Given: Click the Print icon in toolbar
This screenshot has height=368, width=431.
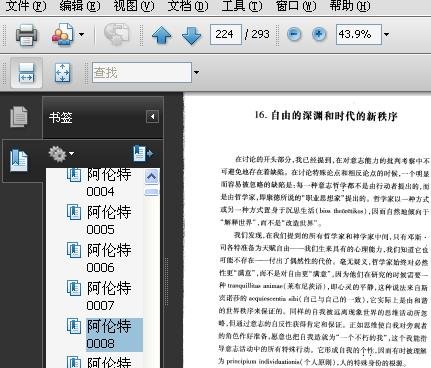Looking at the screenshot, I should pyautogui.click(x=26, y=35).
